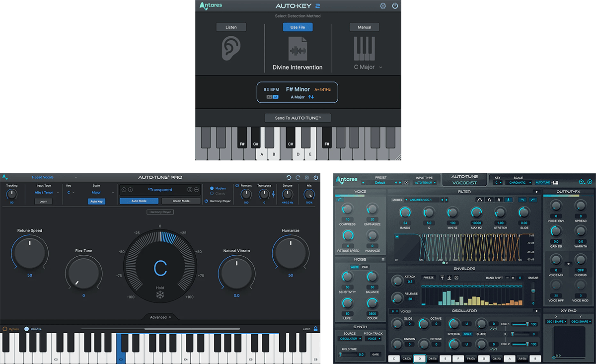Viewport: 596px width, 364px height.
Task: Open the Vocodist help question mark icon
Action: [x=590, y=182]
